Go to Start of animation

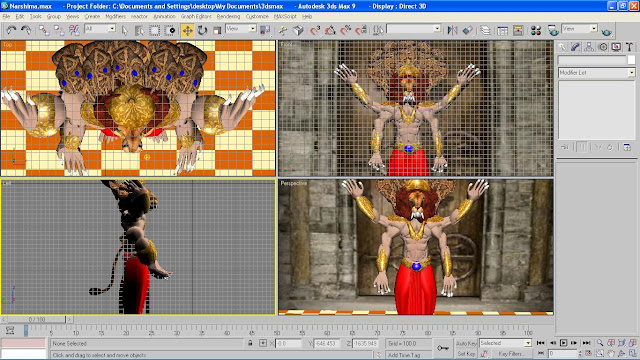pos(541,343)
